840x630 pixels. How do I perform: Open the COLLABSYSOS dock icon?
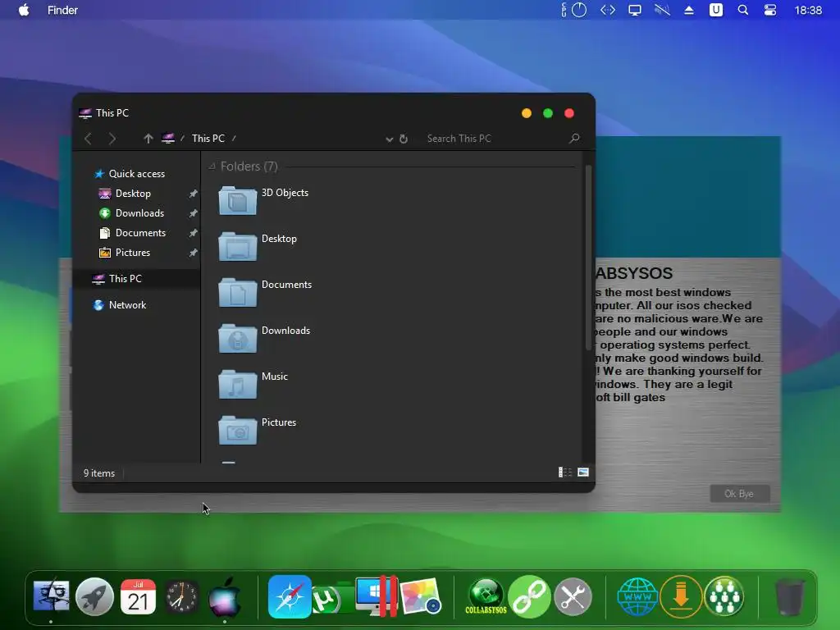pyautogui.click(x=486, y=596)
